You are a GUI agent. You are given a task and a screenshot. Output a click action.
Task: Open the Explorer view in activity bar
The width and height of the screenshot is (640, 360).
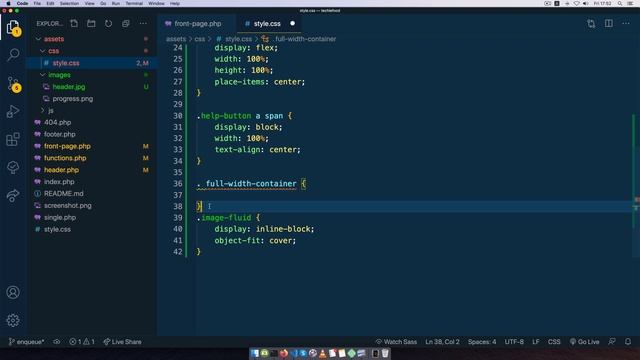click(13, 27)
